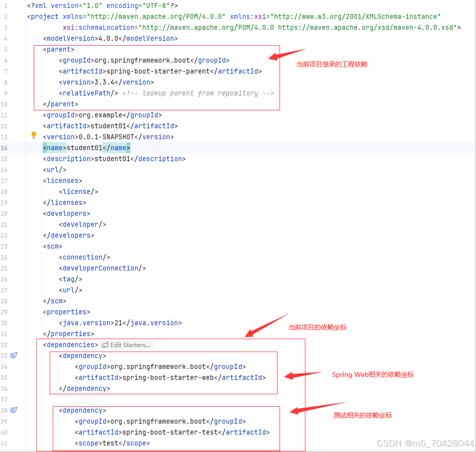Click the Maven dependency gutter icon on line 33
Screen dimensions: 476x452
pos(14,355)
